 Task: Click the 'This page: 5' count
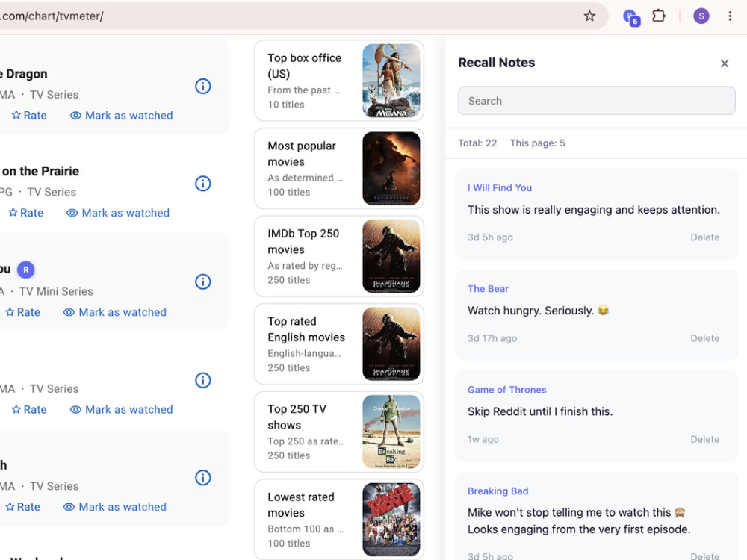537,143
